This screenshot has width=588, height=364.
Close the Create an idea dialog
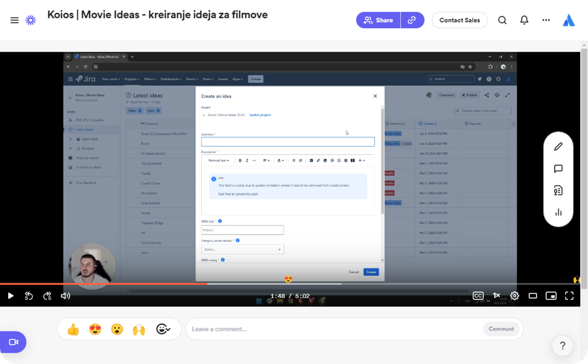point(375,96)
